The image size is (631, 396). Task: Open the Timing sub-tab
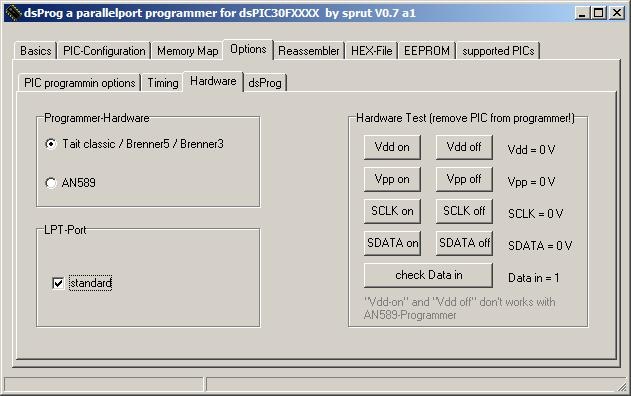(x=163, y=83)
